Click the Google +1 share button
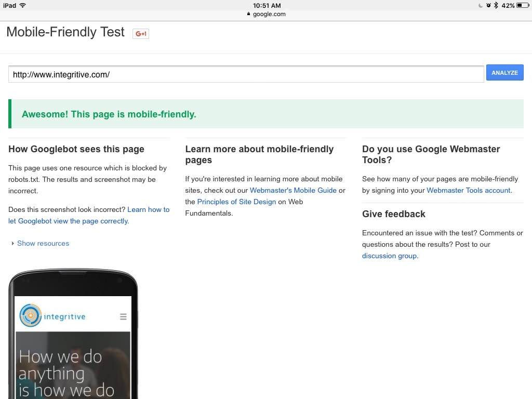Screen dimensions: 532x399 coord(141,34)
